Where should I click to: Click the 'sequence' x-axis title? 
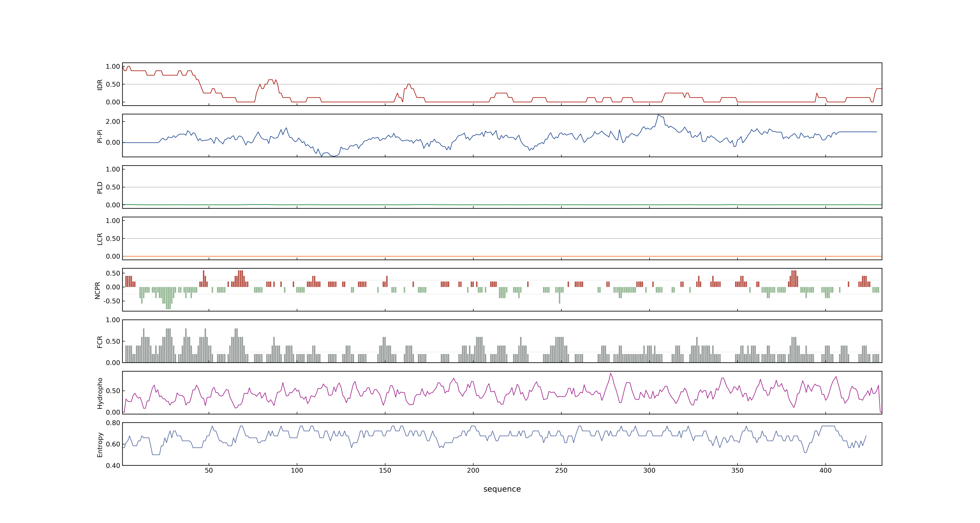pyautogui.click(x=502, y=489)
